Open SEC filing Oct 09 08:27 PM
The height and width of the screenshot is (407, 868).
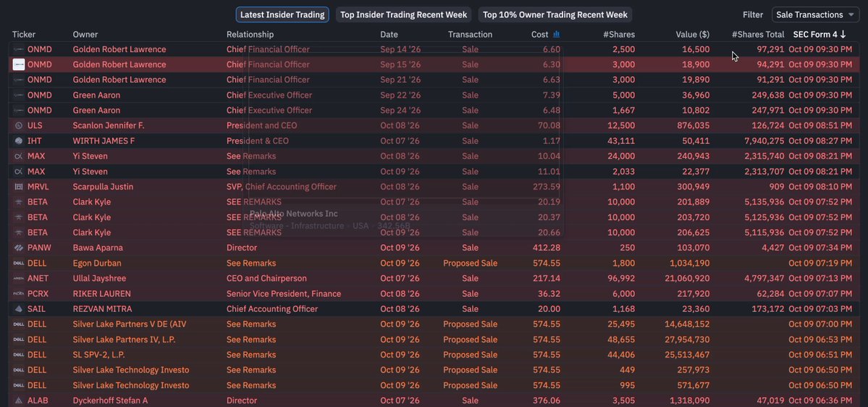820,140
